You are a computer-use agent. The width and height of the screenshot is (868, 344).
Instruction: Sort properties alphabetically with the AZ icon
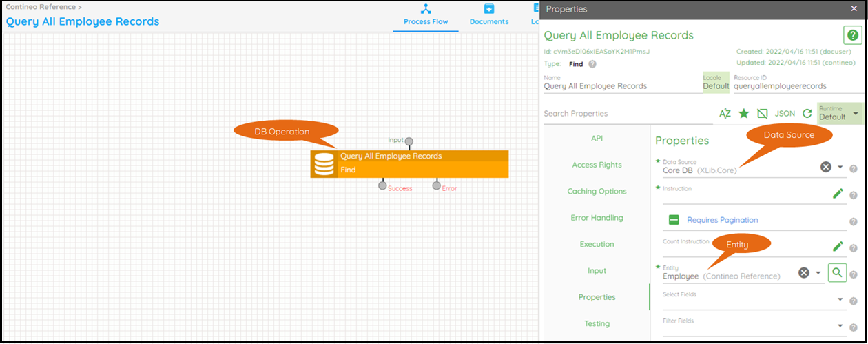pos(725,114)
